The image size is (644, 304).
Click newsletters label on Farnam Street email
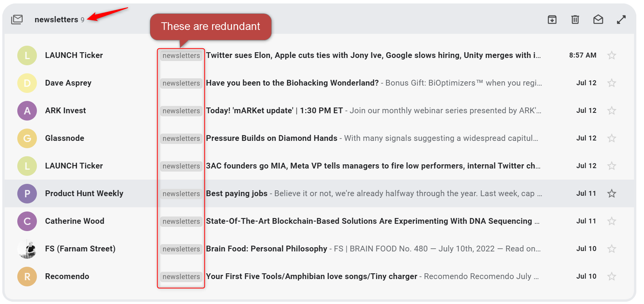point(181,249)
